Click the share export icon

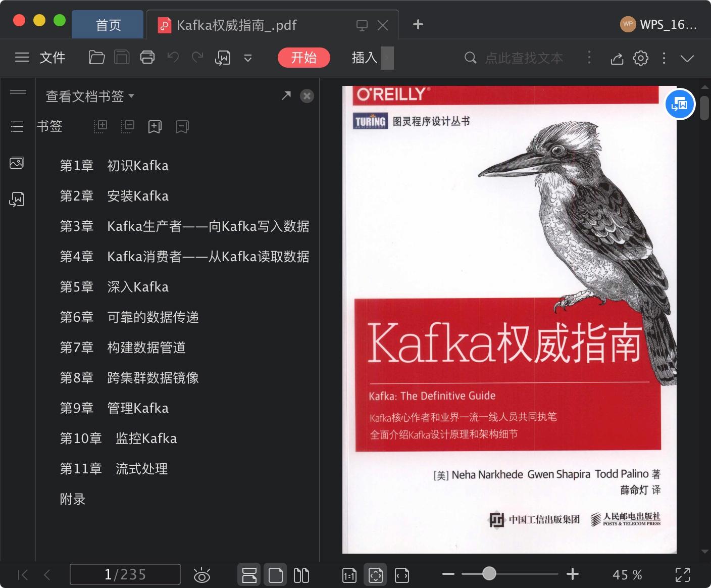point(617,59)
